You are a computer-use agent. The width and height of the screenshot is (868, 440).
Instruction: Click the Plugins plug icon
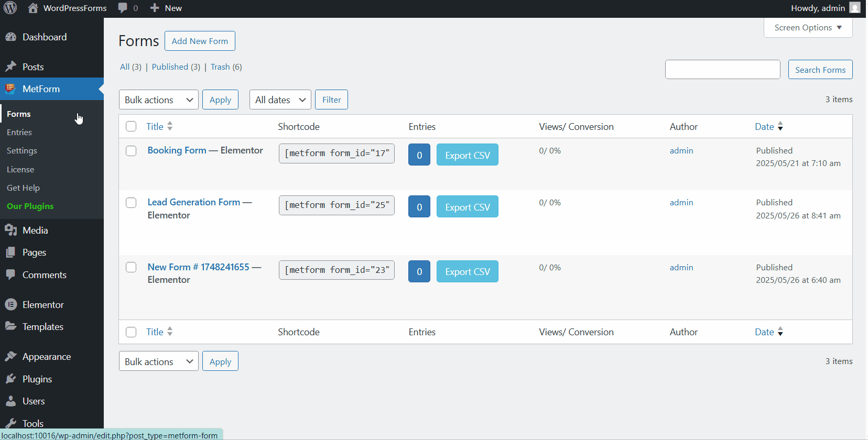click(10, 379)
